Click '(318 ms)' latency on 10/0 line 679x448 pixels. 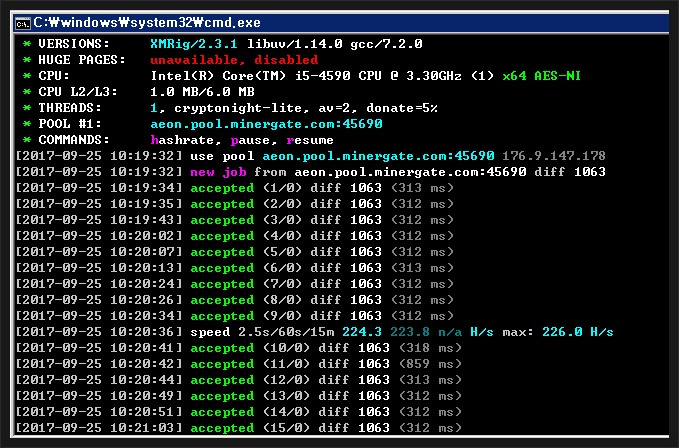click(x=430, y=348)
